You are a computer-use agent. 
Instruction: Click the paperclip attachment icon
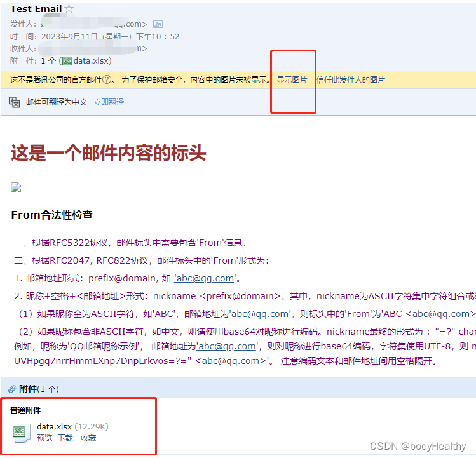[12, 389]
